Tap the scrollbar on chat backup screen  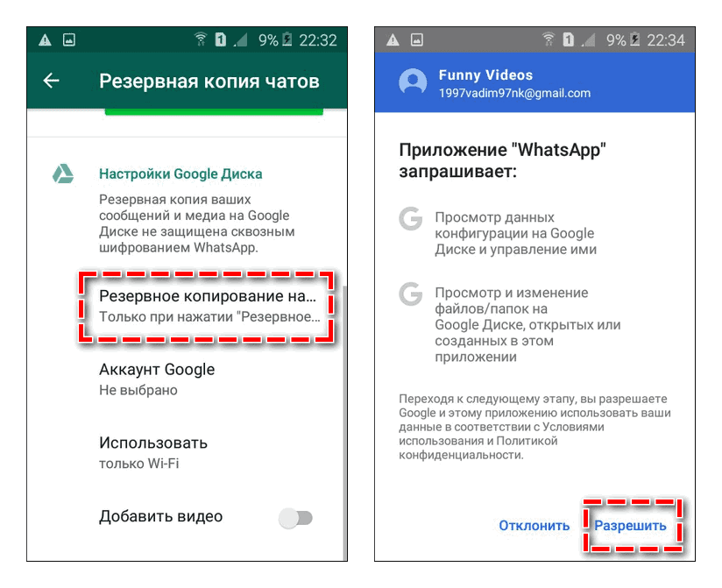pos(345,422)
